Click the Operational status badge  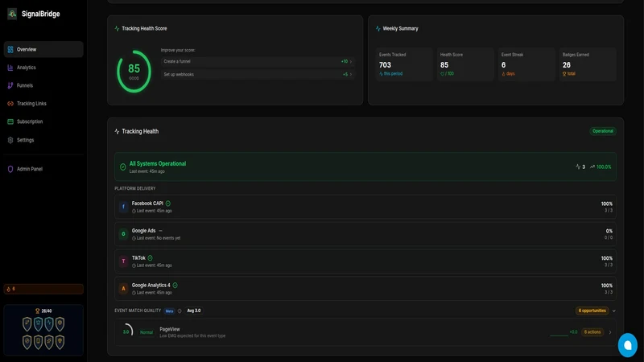(x=602, y=131)
